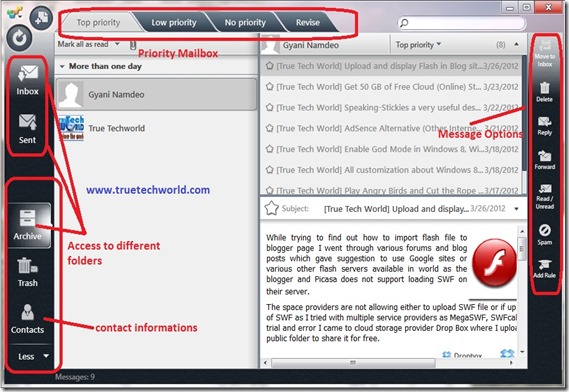The width and height of the screenshot is (569, 392).
Task: Switch to the Top priority tab
Action: click(98, 23)
